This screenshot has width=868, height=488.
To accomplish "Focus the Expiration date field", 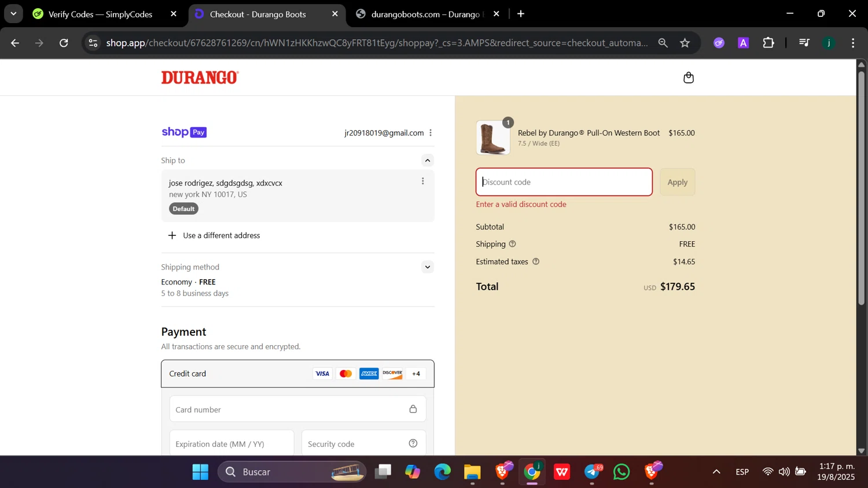I will (x=231, y=443).
